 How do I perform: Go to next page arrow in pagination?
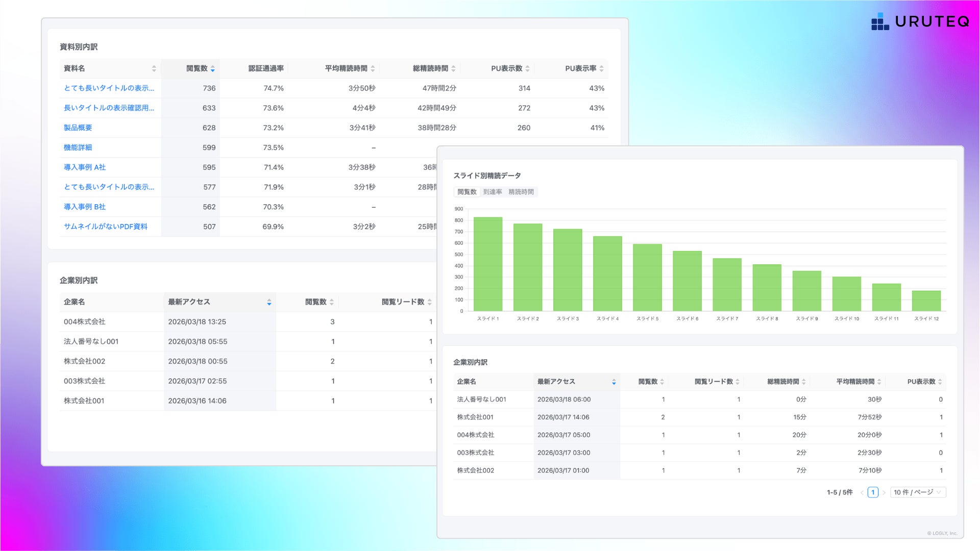884,492
